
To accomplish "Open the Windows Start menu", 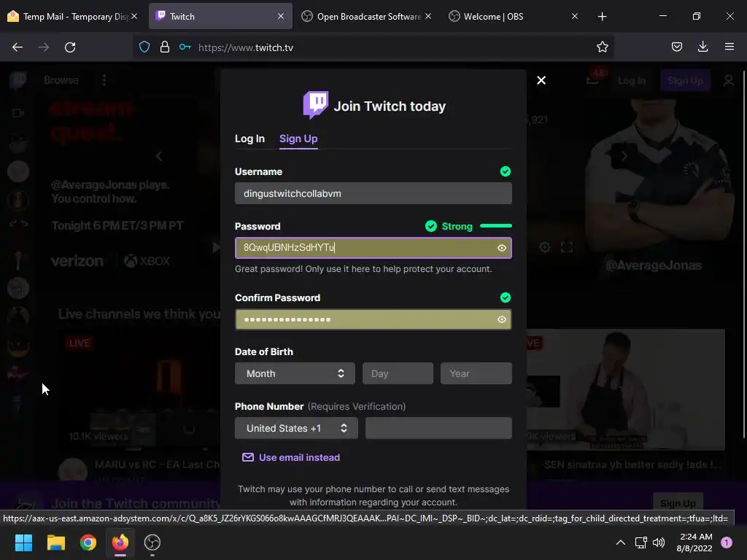I will [x=23, y=542].
